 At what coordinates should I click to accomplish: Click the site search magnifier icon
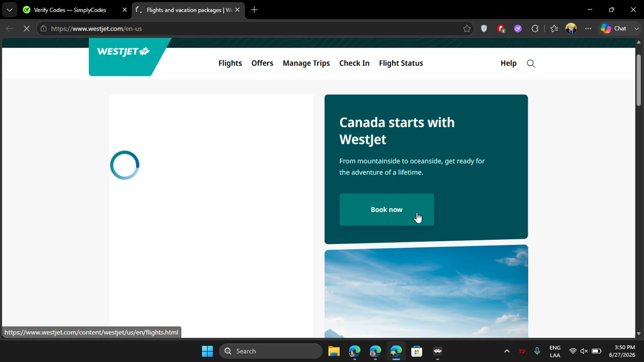pos(531,64)
